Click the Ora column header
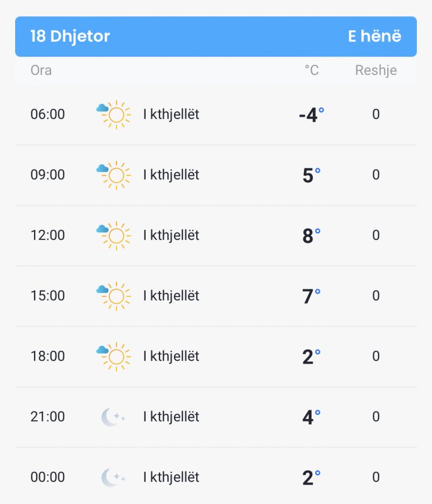The image size is (432, 504). 41,71
